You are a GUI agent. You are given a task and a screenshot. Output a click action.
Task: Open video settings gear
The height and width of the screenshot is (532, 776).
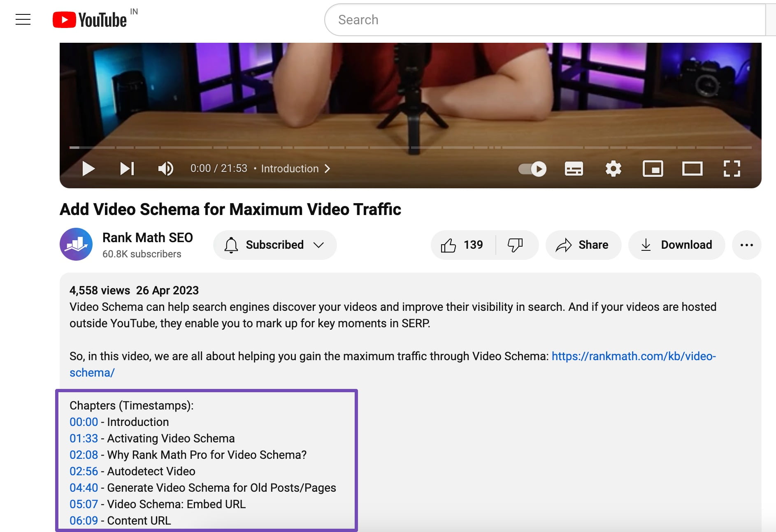(613, 169)
